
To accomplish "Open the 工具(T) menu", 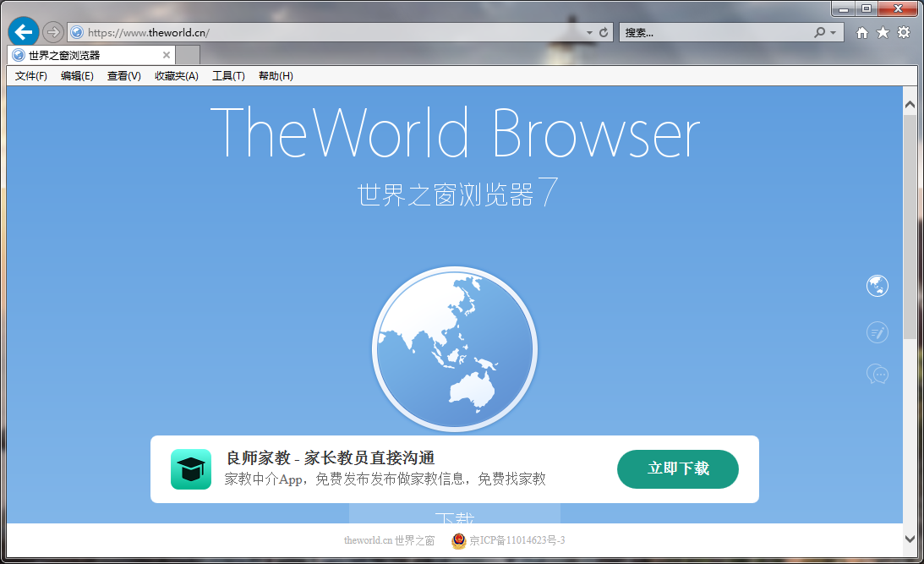I will tap(228, 76).
